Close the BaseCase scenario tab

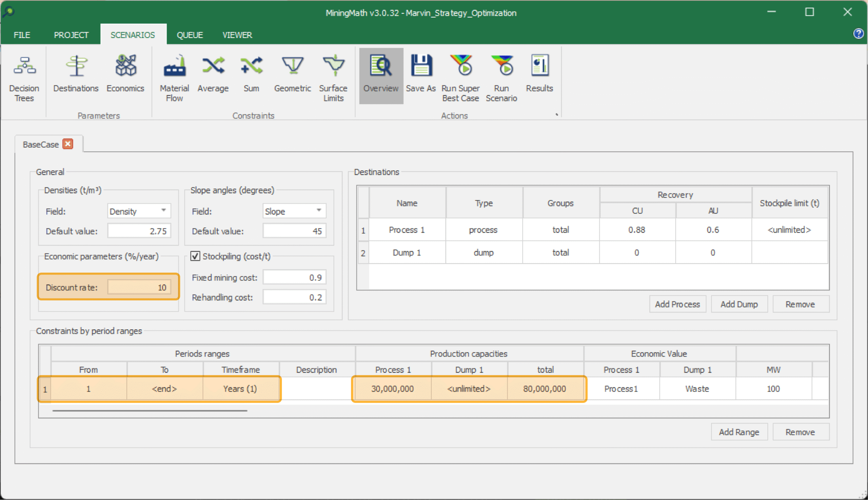pyautogui.click(x=68, y=144)
